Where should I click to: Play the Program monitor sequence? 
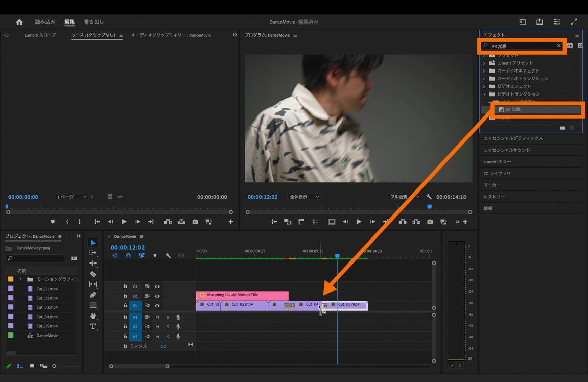click(x=359, y=222)
